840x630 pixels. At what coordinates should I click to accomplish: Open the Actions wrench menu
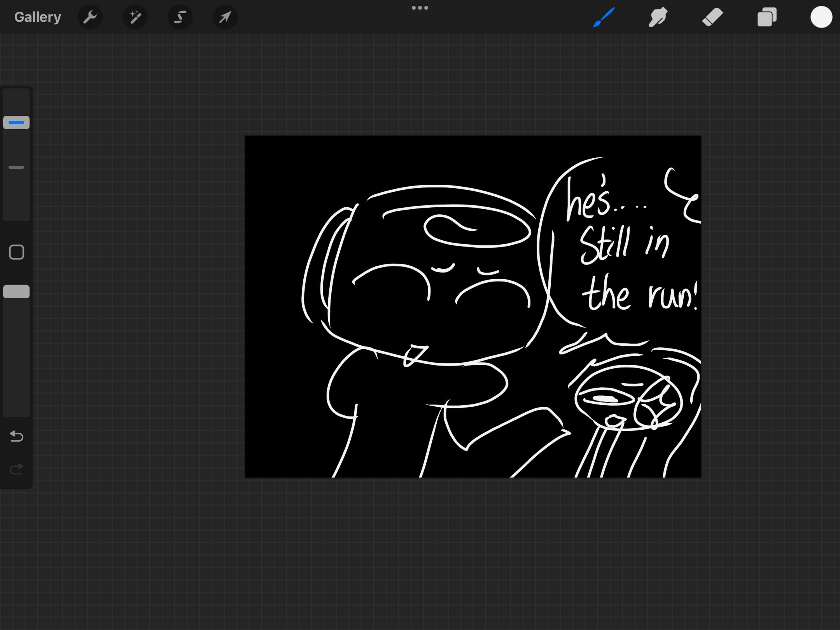pos(90,17)
